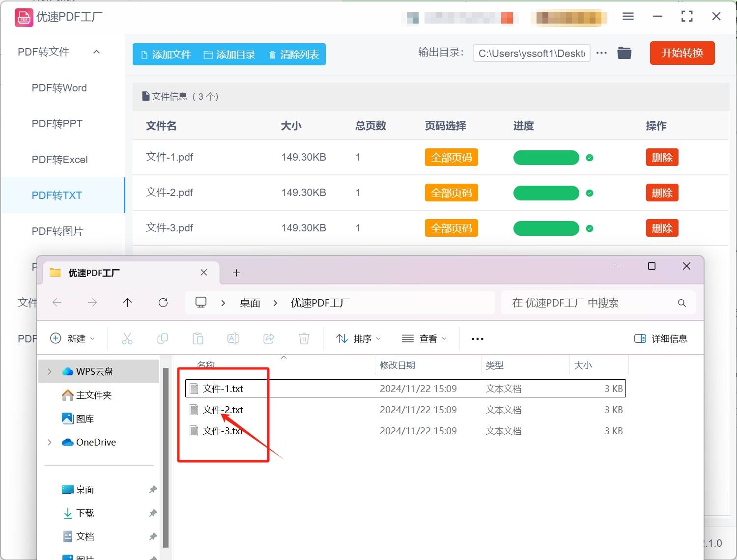
Task: Click the Rename icon in Explorer toolbar
Action: tap(233, 338)
